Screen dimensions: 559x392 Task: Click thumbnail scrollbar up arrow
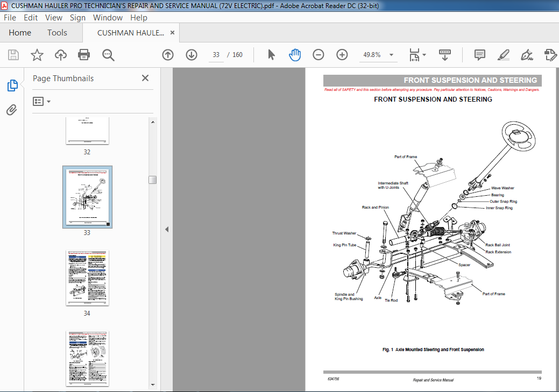tap(153, 122)
